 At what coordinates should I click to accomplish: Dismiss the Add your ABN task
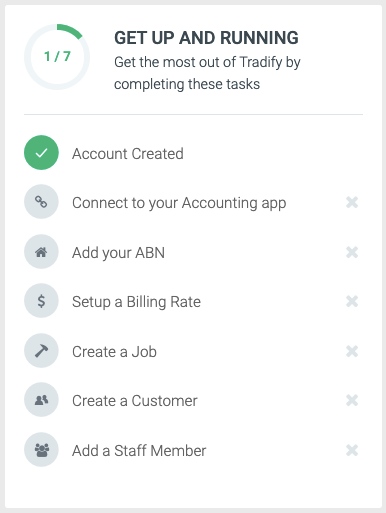coord(352,252)
